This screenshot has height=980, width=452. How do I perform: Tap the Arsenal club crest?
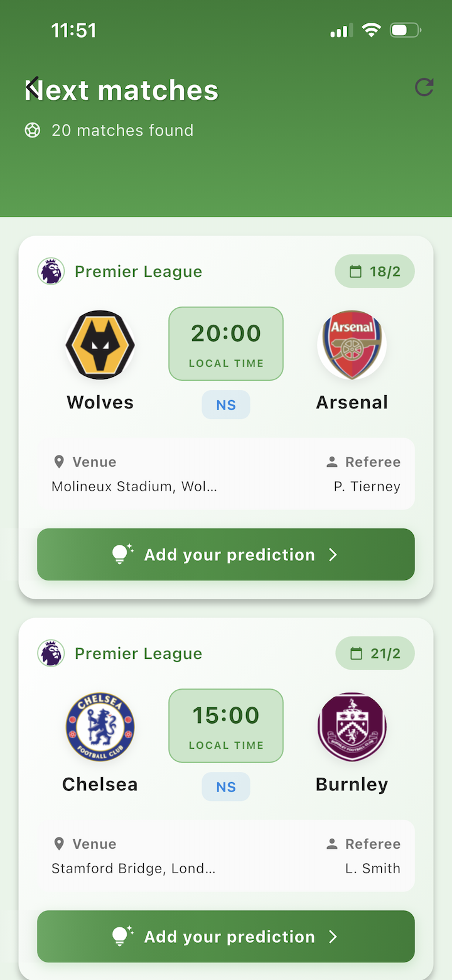(x=352, y=344)
